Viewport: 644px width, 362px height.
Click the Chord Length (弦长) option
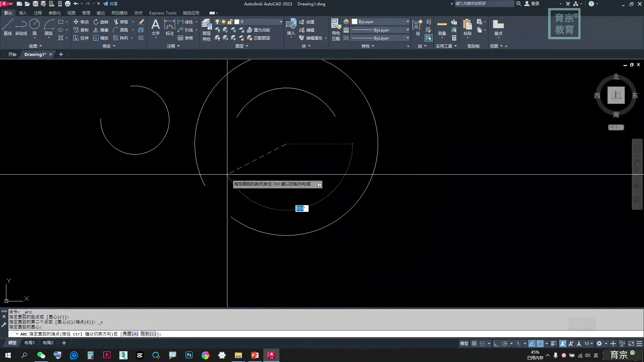[x=148, y=334]
